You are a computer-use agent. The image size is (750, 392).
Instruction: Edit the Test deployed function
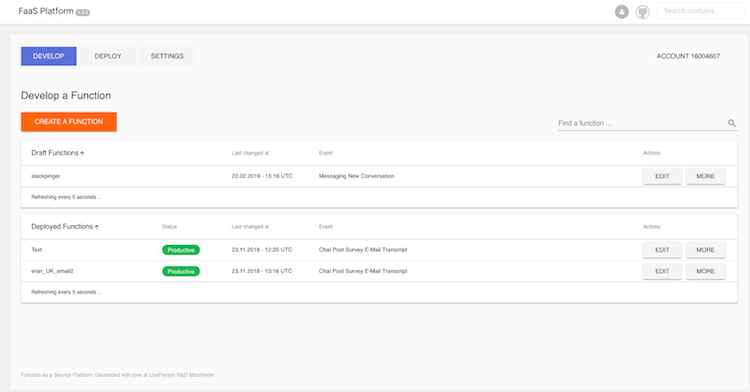pos(662,250)
